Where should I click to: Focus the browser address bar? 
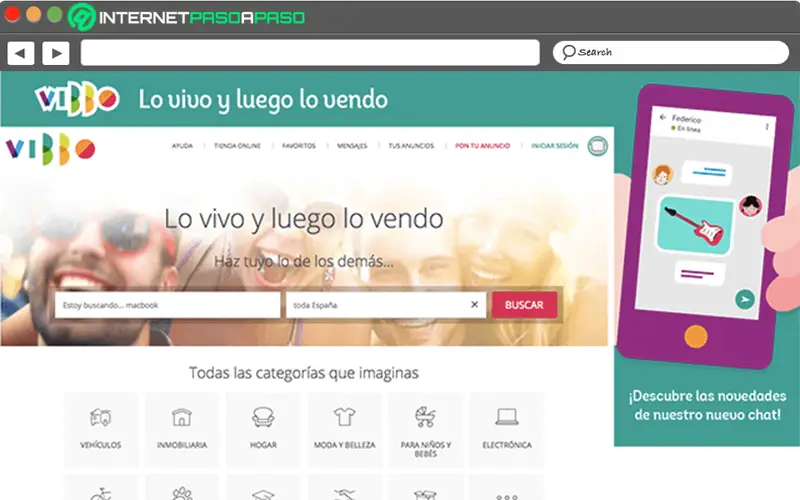(310, 53)
